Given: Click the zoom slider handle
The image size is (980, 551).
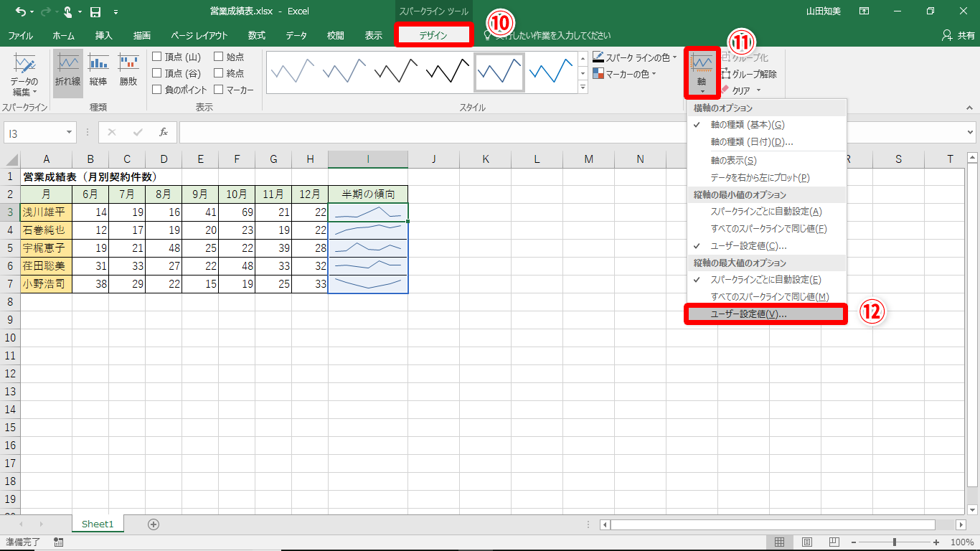Looking at the screenshot, I should tap(895, 542).
